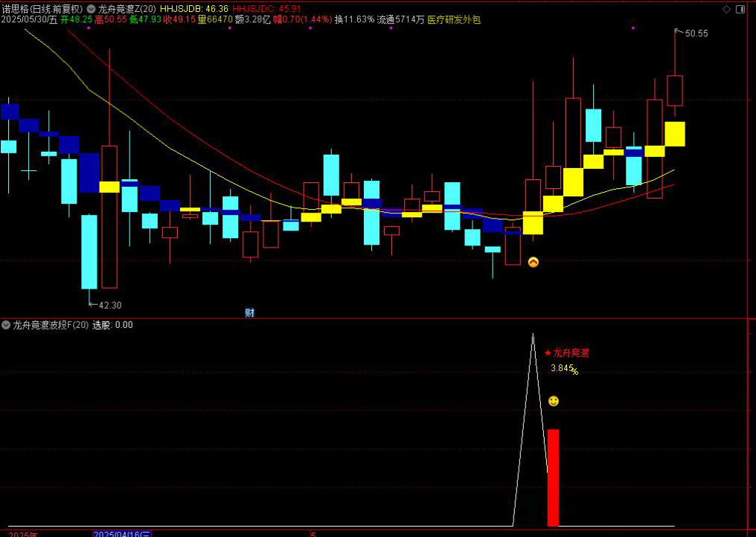Click the highlighted 2025/04/16 date label
Viewport: 756px width, 537px height.
(x=122, y=533)
